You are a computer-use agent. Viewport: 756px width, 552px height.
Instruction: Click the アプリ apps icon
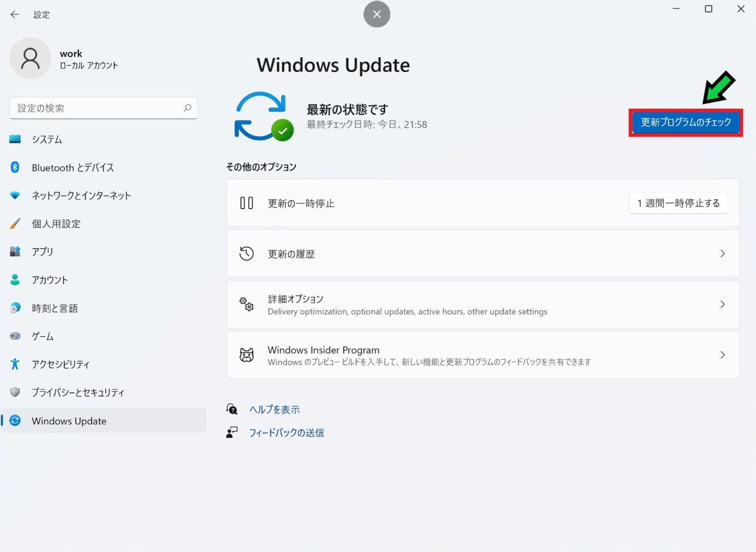[x=15, y=252]
